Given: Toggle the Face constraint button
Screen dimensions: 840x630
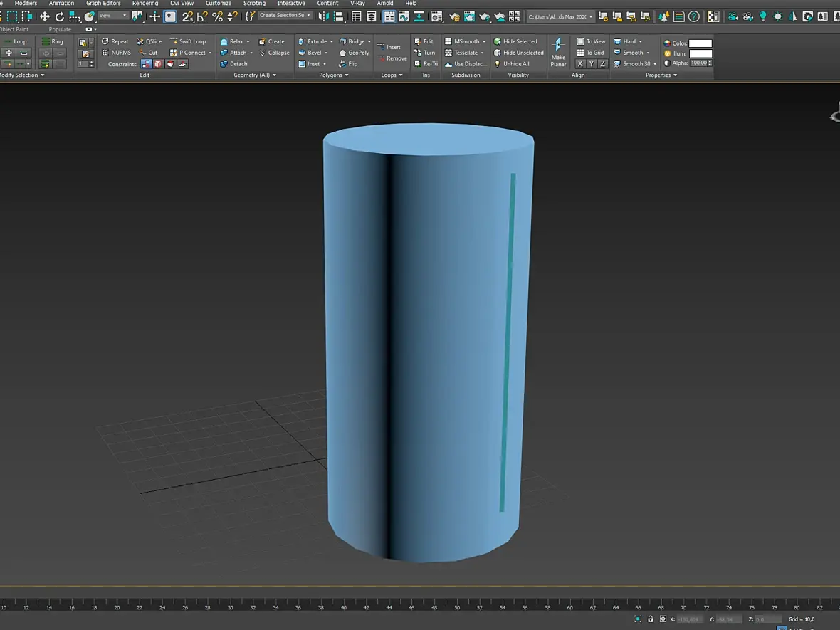Looking at the screenshot, I should point(170,64).
